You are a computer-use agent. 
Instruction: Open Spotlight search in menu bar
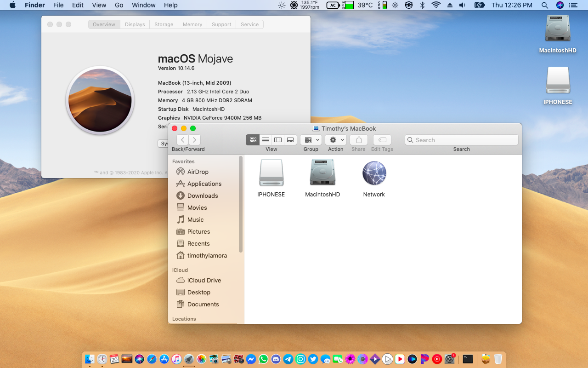point(544,5)
